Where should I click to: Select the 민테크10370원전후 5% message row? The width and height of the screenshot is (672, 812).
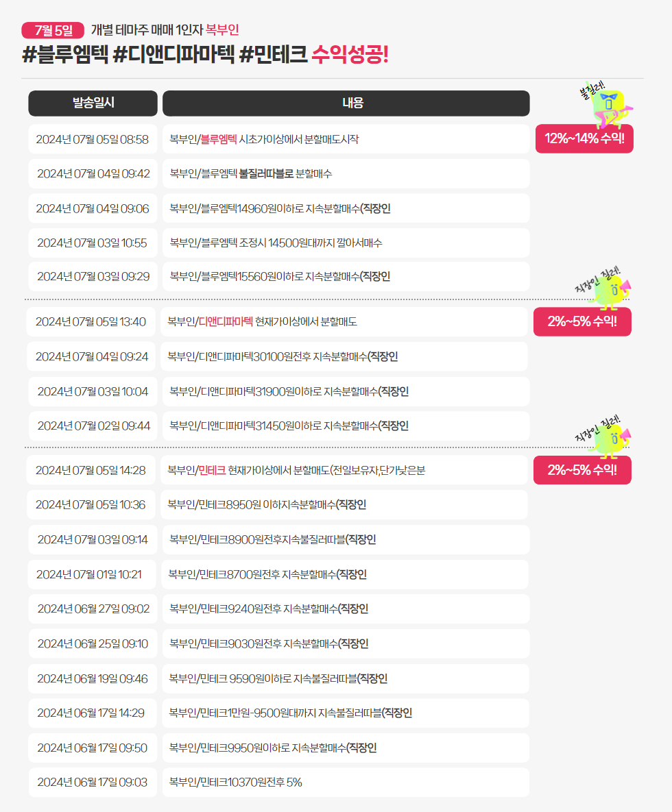tap(346, 783)
